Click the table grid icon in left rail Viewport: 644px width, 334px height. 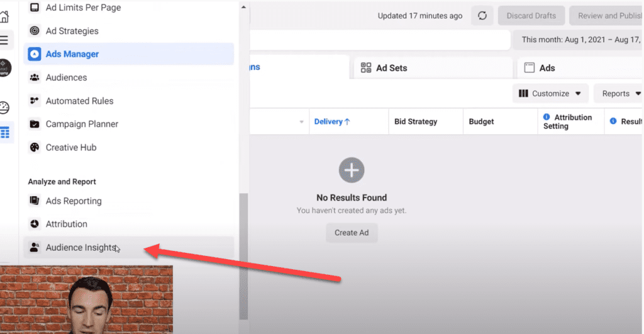(x=5, y=132)
